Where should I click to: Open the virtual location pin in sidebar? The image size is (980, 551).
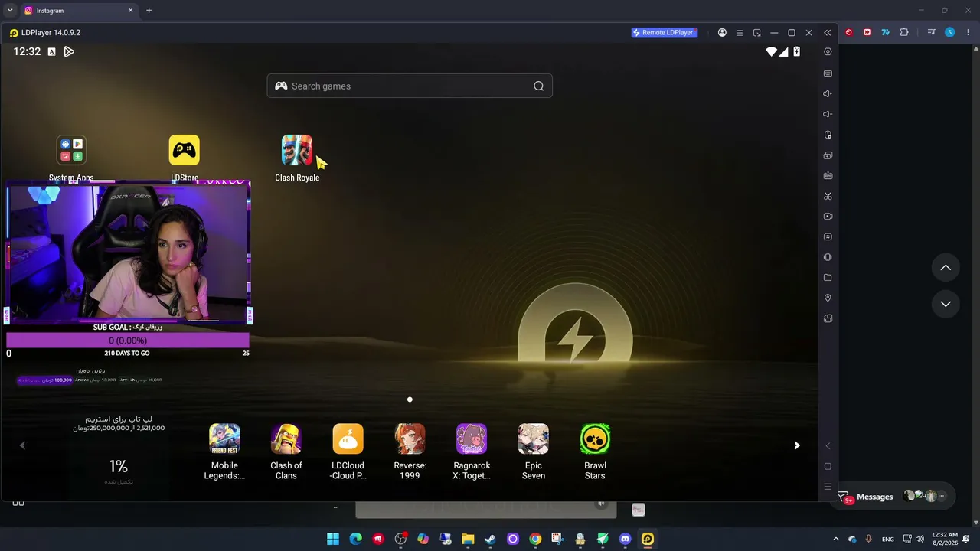[x=828, y=298]
